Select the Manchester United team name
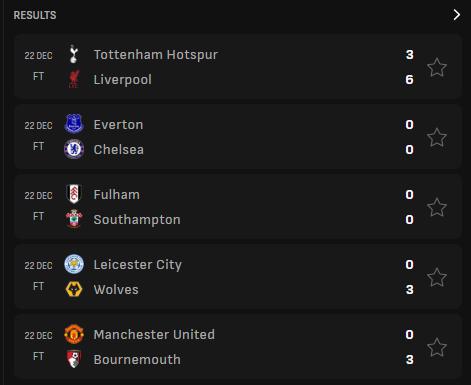This screenshot has height=385, width=471. (154, 334)
